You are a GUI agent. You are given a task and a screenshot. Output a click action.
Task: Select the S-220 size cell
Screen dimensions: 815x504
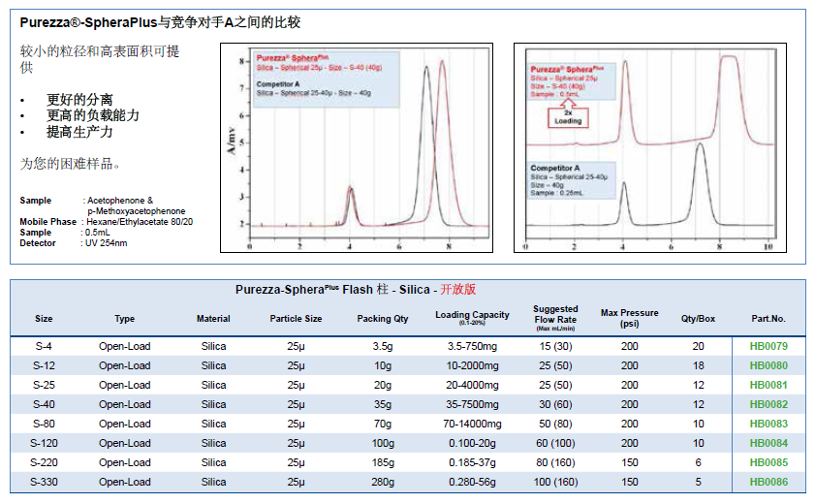44,462
